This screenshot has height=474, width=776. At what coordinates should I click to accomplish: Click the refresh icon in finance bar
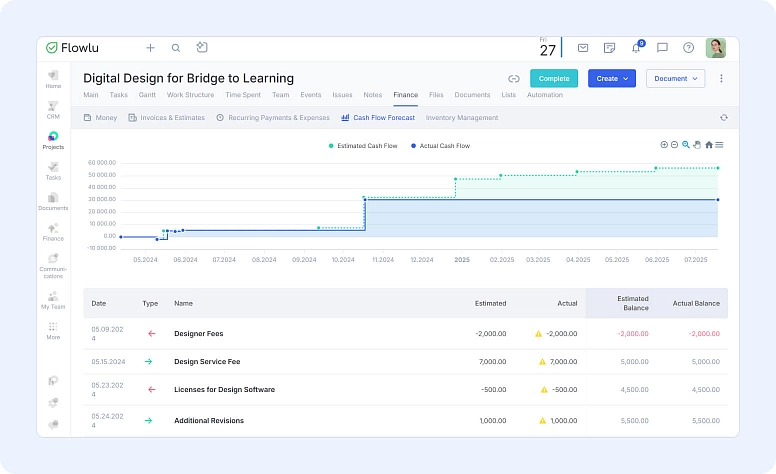[723, 118]
